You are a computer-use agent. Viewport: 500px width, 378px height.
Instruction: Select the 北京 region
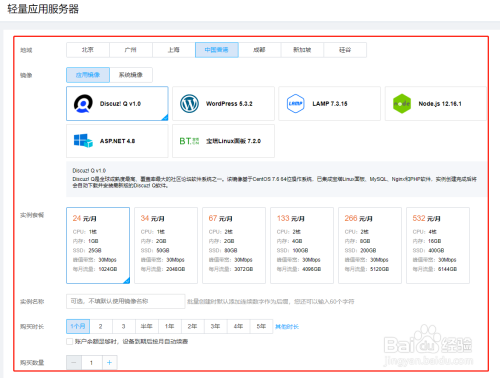(88, 50)
